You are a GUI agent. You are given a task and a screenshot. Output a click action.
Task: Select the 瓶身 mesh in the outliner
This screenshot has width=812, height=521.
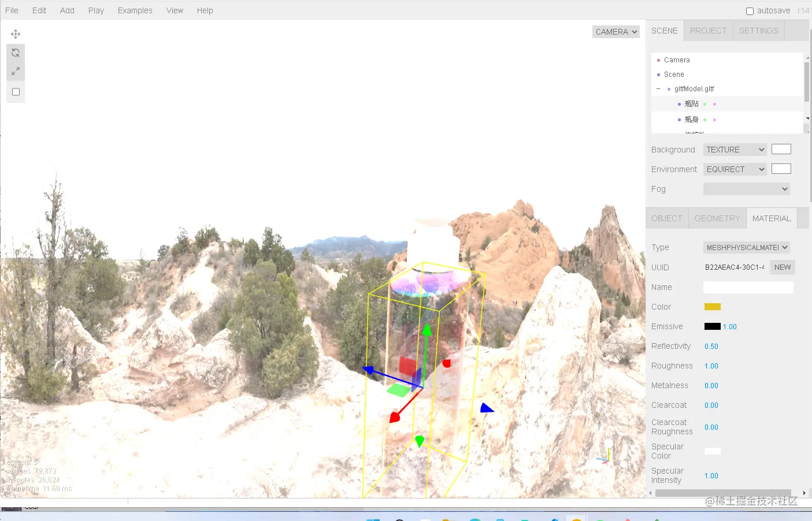727,120
